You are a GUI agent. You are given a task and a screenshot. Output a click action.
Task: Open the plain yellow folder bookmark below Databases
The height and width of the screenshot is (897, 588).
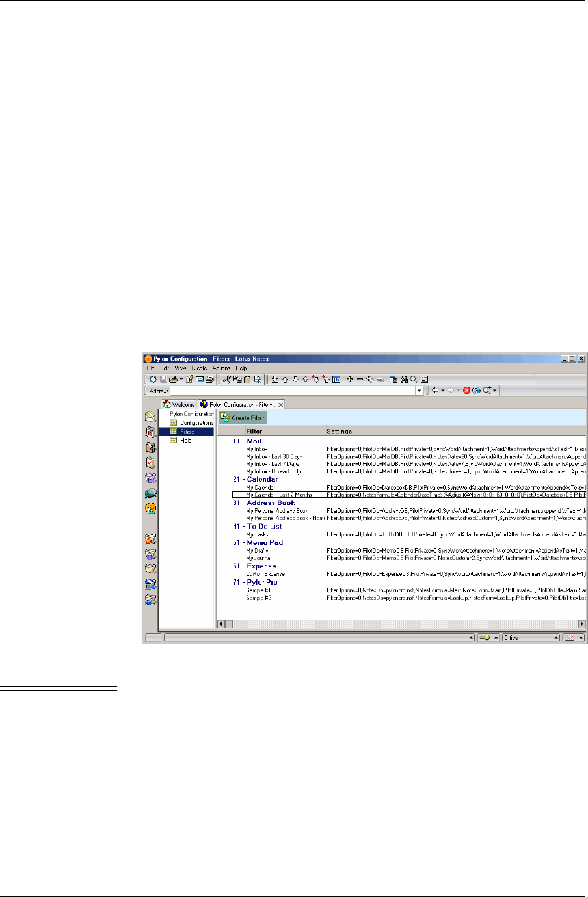pos(150,569)
